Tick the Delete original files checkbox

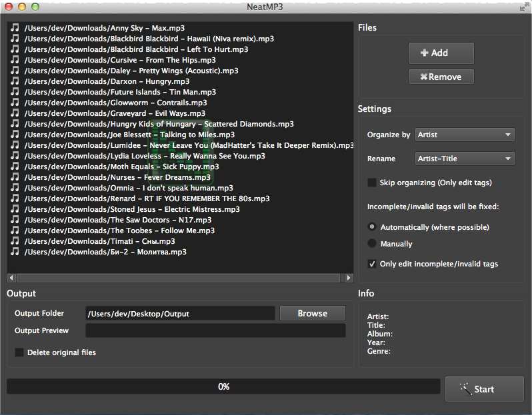[x=19, y=352]
